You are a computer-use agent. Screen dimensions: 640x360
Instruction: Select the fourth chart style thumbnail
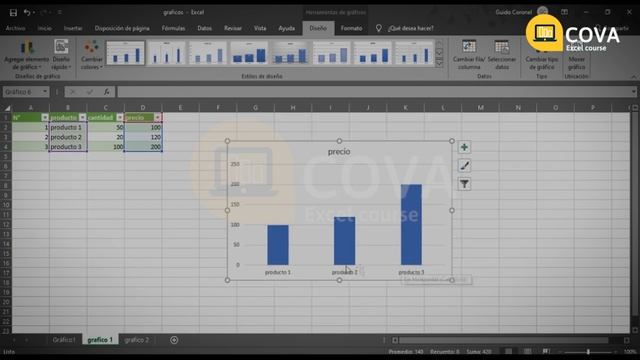click(249, 53)
